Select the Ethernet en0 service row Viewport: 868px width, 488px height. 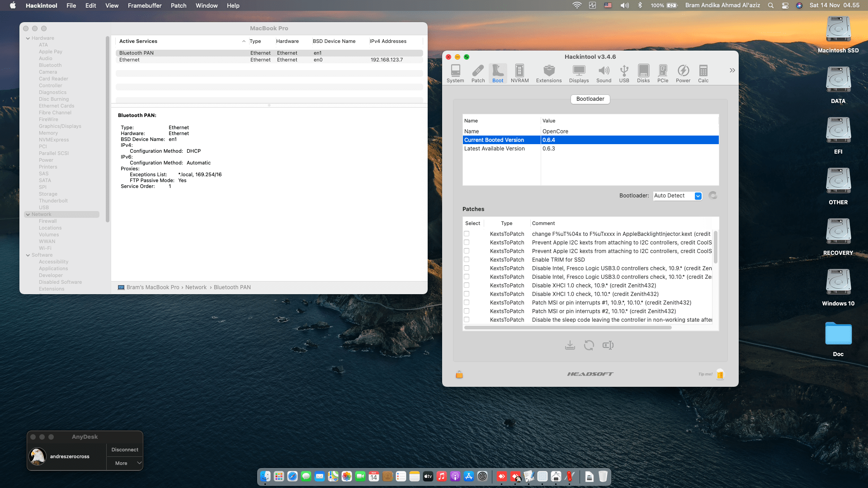(x=269, y=60)
